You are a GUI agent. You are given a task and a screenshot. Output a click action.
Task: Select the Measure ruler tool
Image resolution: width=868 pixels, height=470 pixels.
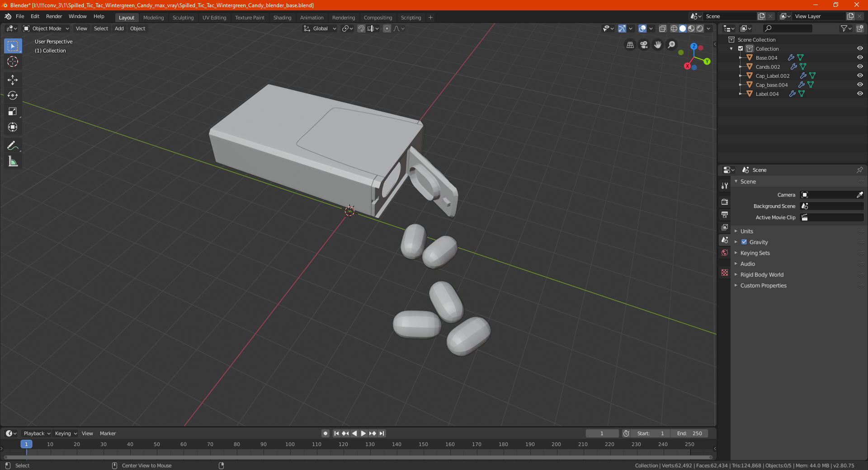pos(13,161)
